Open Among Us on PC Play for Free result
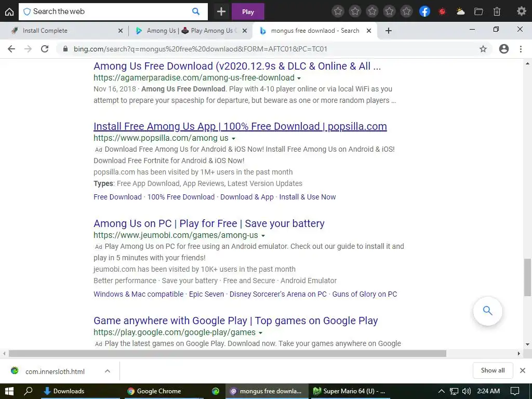 [x=209, y=223]
